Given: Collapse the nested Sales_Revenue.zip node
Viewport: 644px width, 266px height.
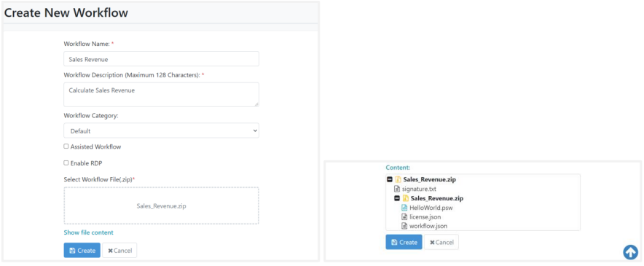Looking at the screenshot, I should pyautogui.click(x=397, y=198).
